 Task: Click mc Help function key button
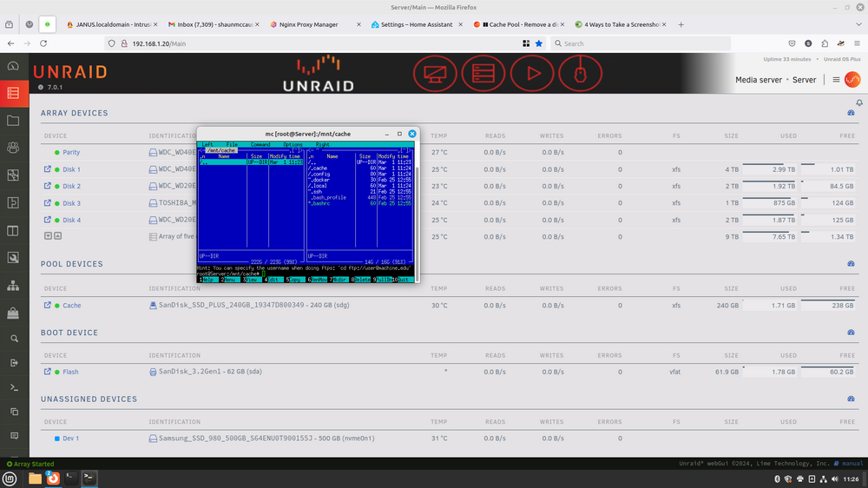click(207, 280)
